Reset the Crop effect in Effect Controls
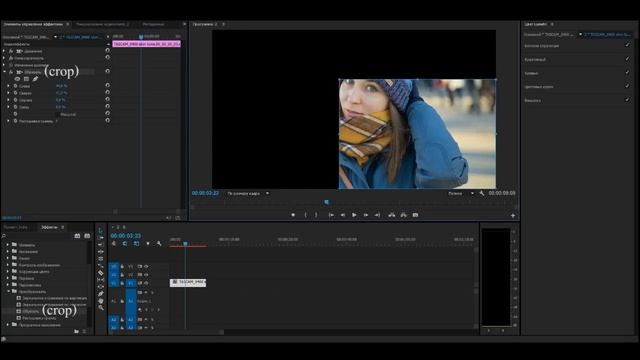The width and height of the screenshot is (640, 360). click(x=107, y=71)
